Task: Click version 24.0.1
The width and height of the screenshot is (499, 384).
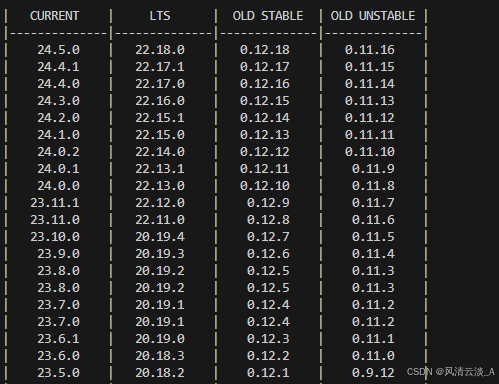Action: click(58, 169)
